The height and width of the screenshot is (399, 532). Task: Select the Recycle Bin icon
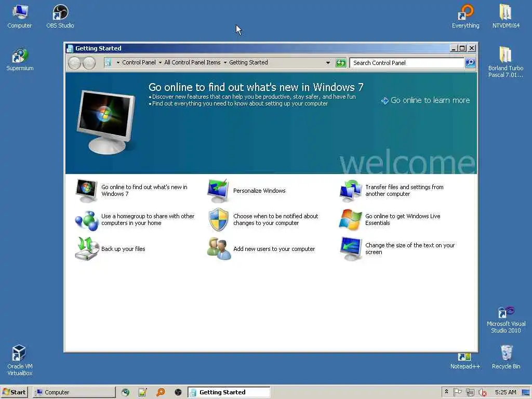(506, 357)
